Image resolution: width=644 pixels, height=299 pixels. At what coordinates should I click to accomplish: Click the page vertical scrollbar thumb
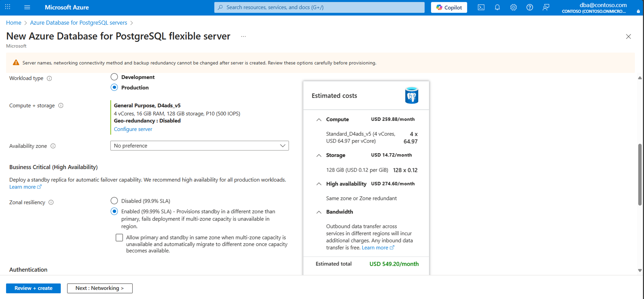pos(640,175)
